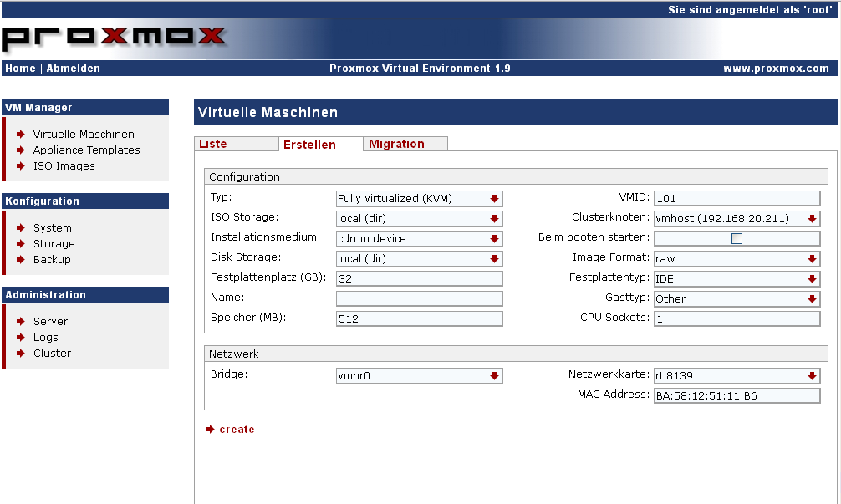
Task: Click the Configuration section header
Action: pyautogui.click(x=516, y=177)
